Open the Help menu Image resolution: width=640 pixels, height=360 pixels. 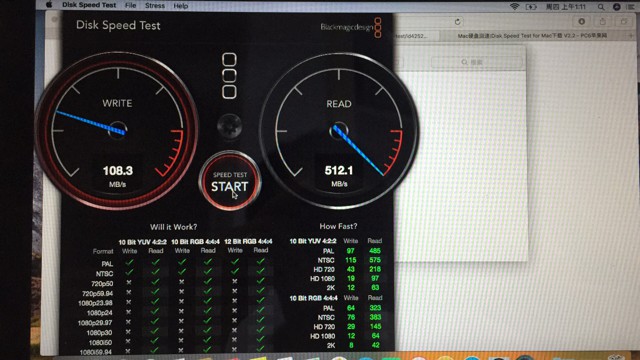coord(180,6)
